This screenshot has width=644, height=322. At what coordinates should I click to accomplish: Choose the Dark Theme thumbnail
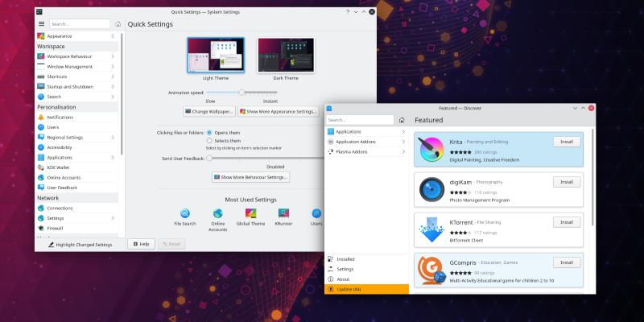(x=285, y=56)
